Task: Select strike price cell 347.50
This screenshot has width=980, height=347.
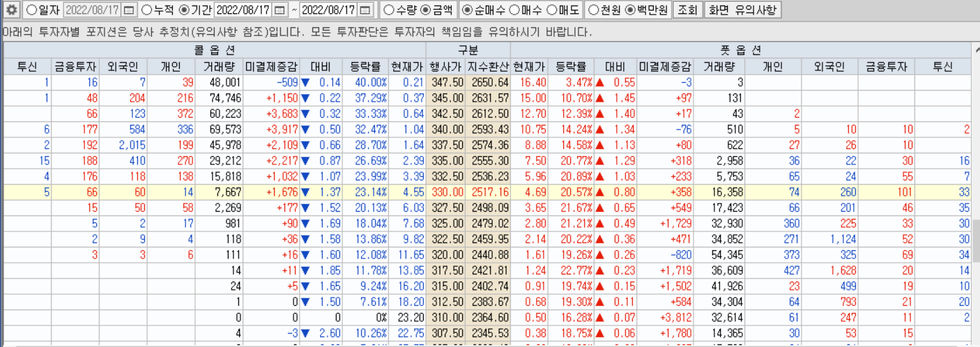Action: point(446,82)
